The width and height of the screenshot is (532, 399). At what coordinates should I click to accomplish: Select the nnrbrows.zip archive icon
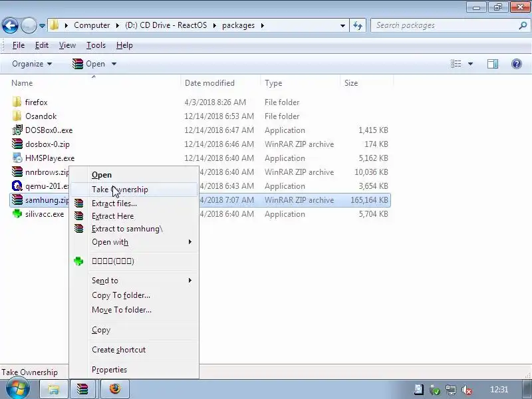17,172
